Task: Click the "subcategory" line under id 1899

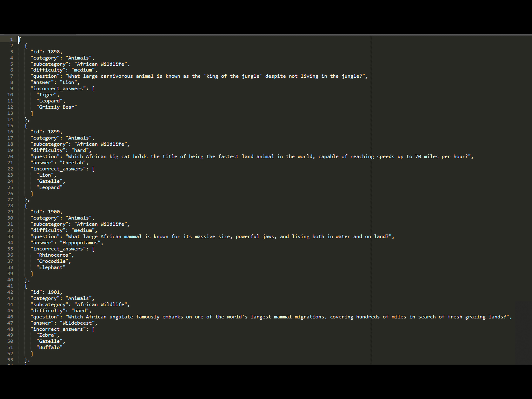Action: click(x=80, y=144)
